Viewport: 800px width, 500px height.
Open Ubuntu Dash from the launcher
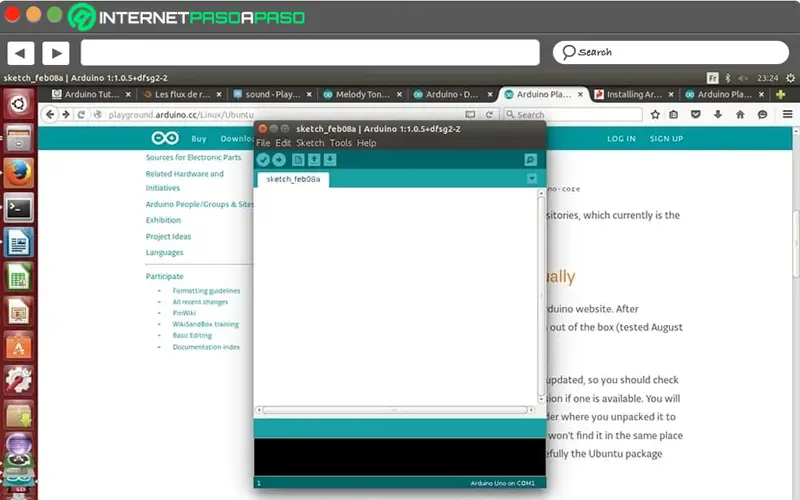click(x=18, y=104)
